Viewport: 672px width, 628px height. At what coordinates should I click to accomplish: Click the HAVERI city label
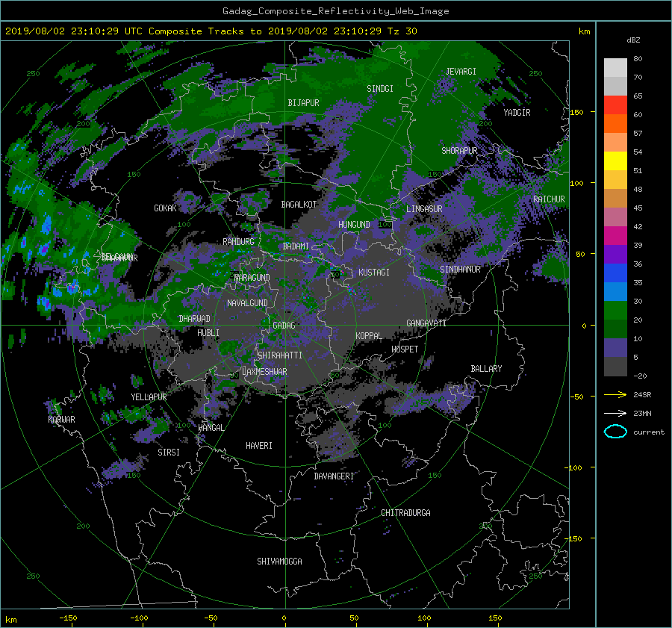click(259, 446)
